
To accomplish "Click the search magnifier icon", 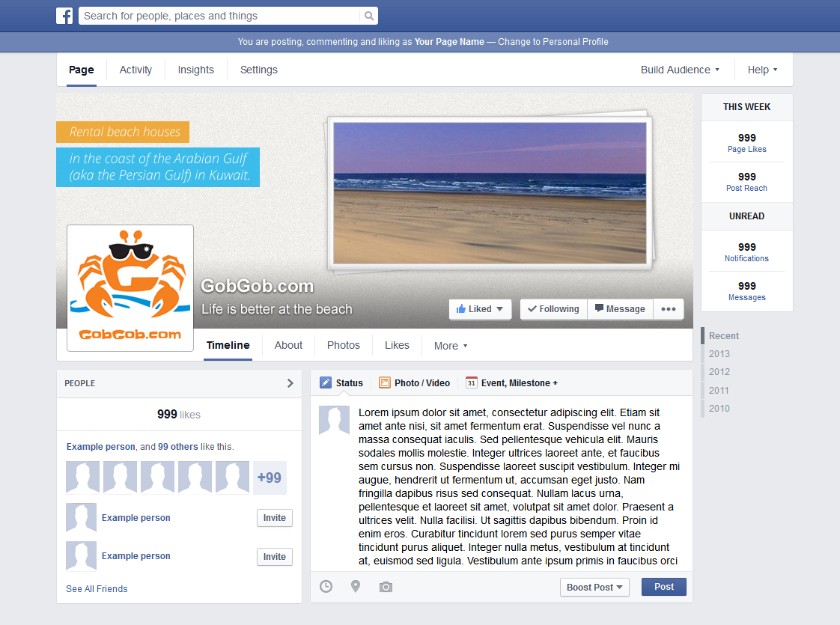I will pos(368,16).
